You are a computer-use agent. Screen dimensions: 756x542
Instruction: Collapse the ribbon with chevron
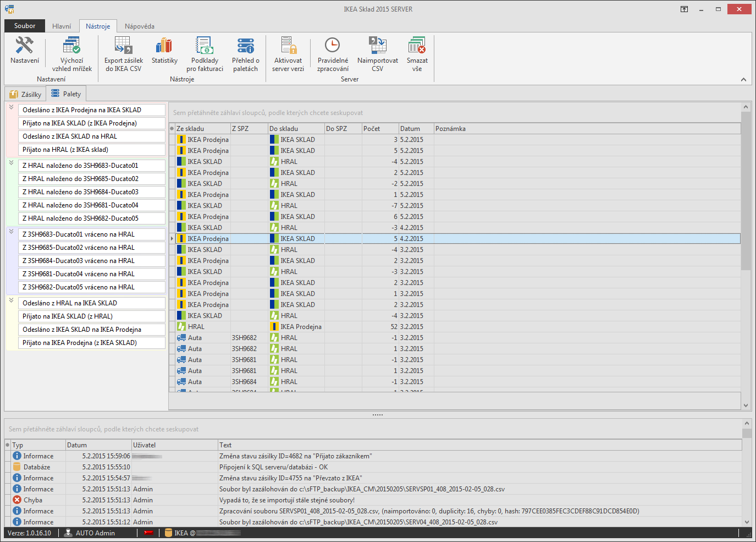(743, 80)
